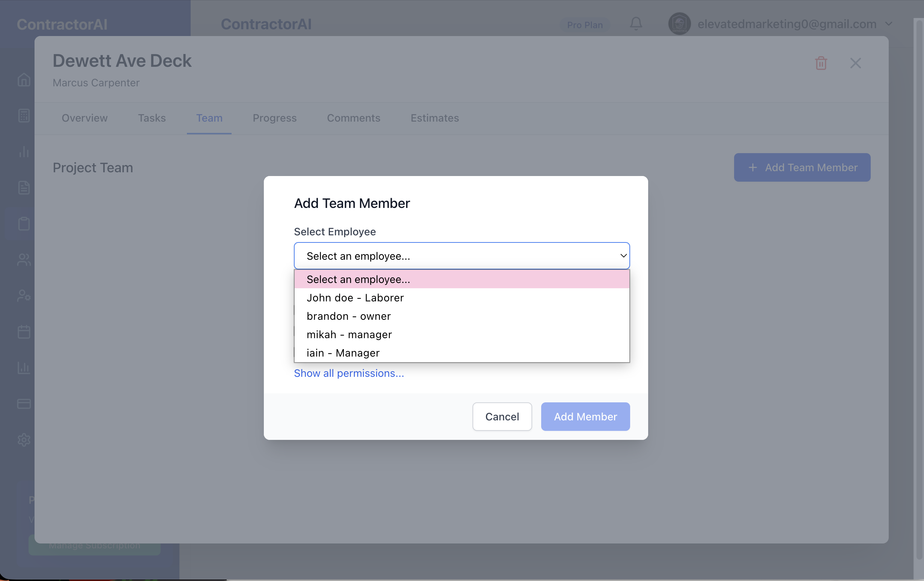
Task: Open the Home dashboard icon in sidebar
Action: click(23, 80)
